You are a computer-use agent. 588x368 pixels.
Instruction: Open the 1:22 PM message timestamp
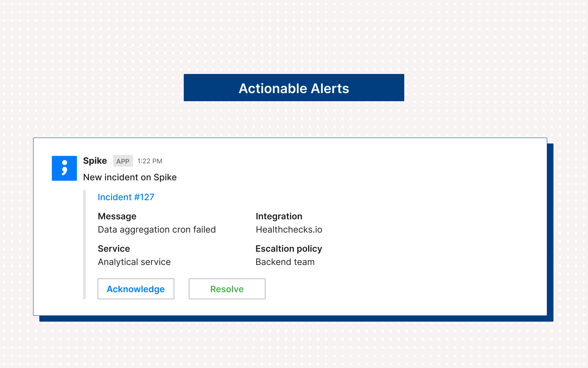tap(150, 161)
